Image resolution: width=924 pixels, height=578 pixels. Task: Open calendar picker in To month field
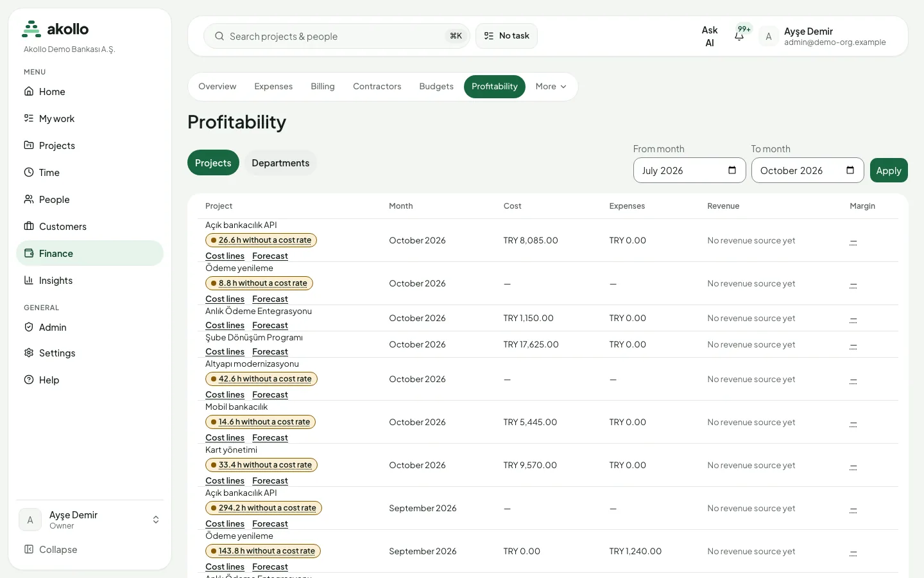tap(850, 170)
